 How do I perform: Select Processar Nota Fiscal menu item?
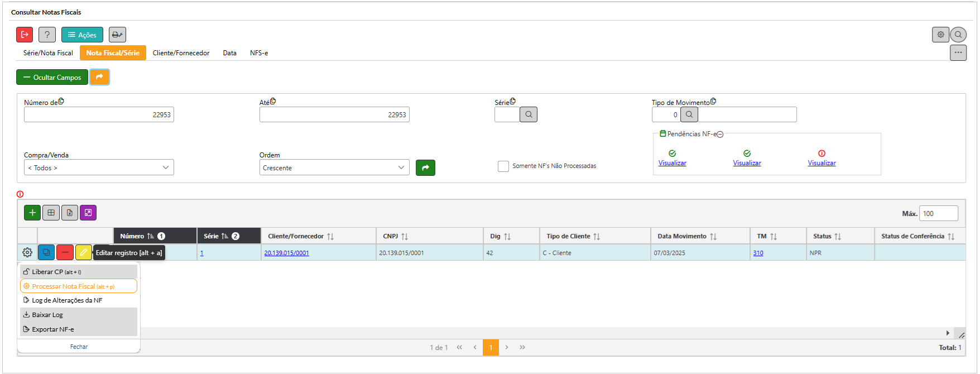click(78, 286)
